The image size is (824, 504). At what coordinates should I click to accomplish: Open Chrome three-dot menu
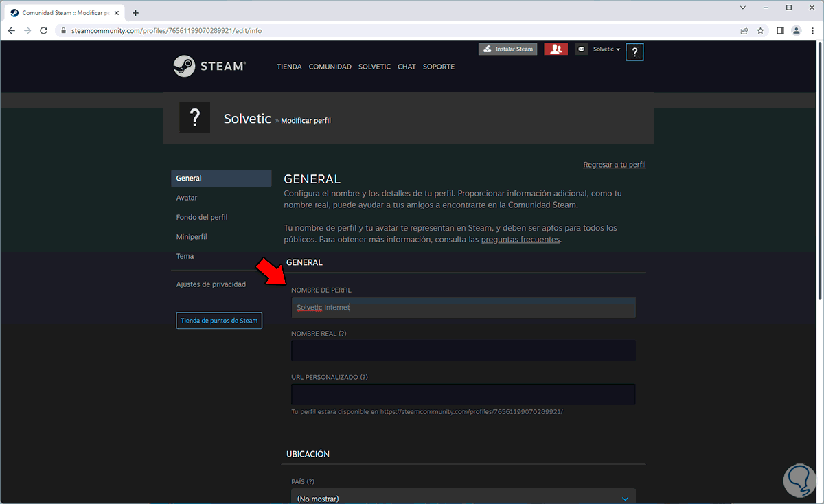[812, 31]
